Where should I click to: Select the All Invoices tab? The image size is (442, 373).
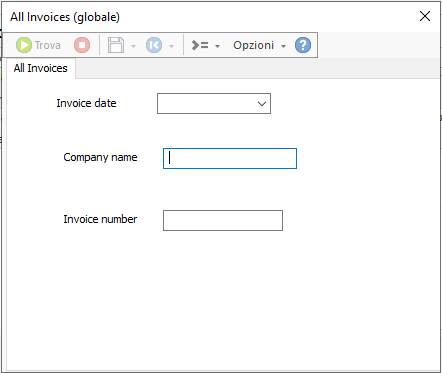click(x=41, y=68)
